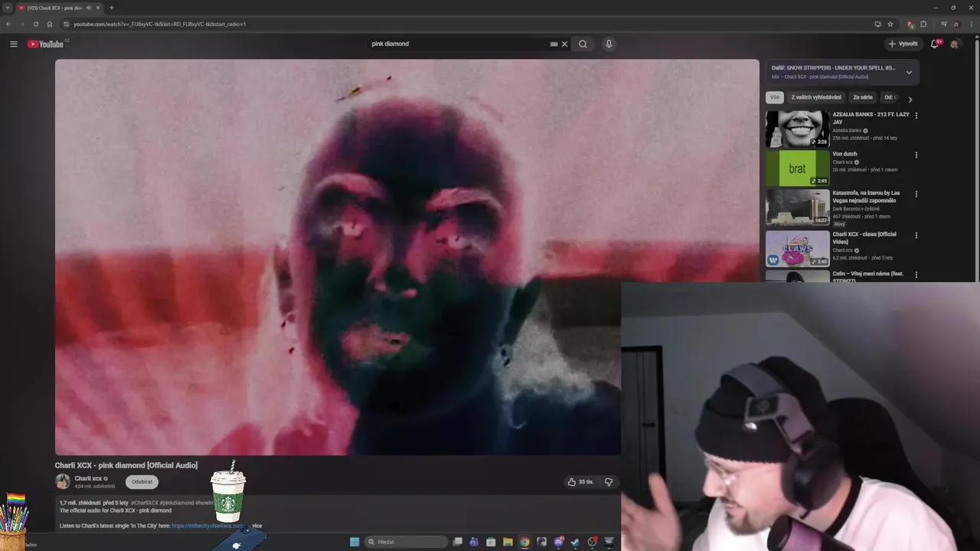Screen dimensions: 980x551
Task: Show more filter chips with right arrow
Action: [x=910, y=99]
